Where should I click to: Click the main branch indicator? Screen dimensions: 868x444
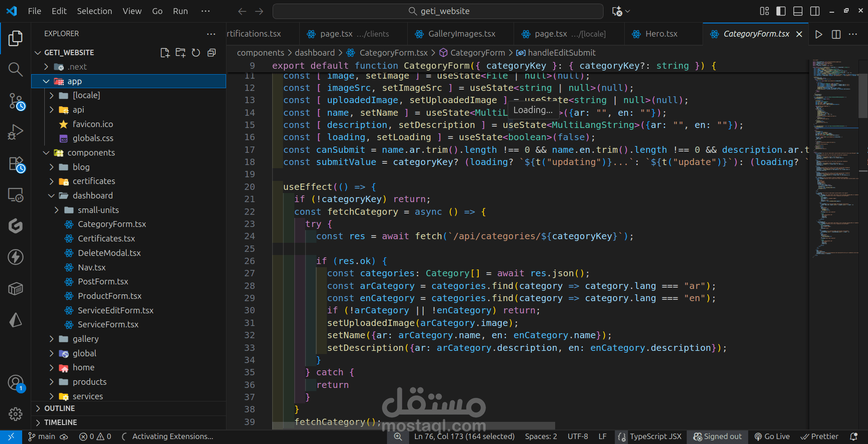(x=42, y=437)
